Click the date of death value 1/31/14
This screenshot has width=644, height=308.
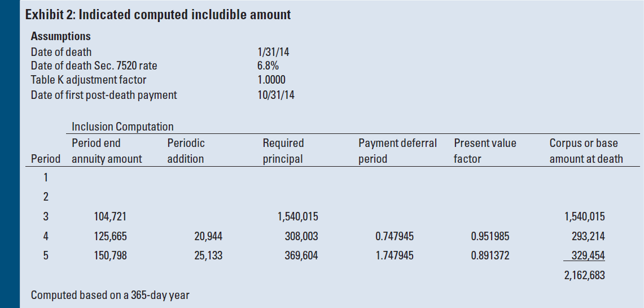coord(273,52)
